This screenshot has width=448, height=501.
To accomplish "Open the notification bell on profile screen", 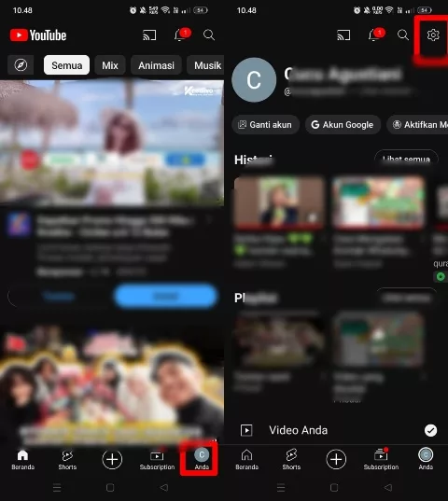I will point(375,35).
